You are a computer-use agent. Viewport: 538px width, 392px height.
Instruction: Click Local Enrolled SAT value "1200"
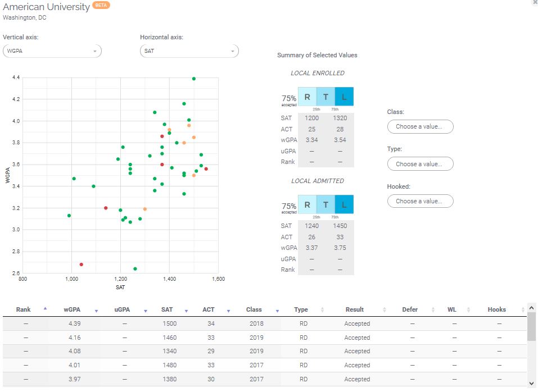312,118
